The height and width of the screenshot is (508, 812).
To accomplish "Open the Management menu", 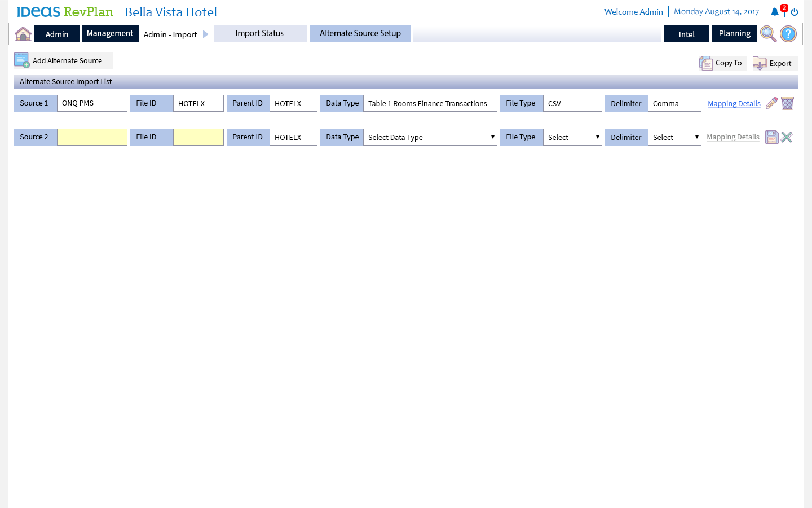I will tap(110, 34).
